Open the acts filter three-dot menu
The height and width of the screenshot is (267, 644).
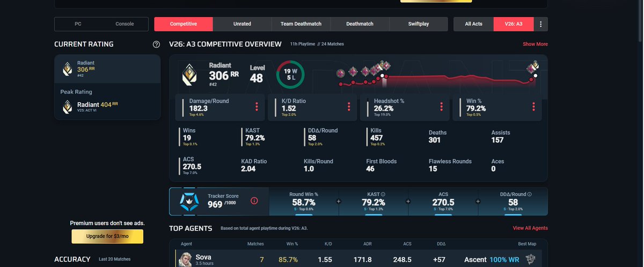[x=540, y=24]
